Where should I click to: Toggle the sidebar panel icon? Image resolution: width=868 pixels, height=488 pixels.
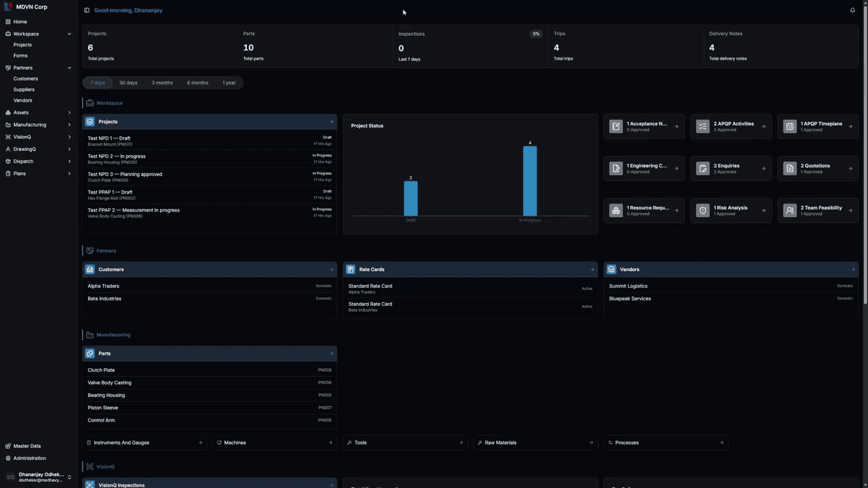point(87,10)
